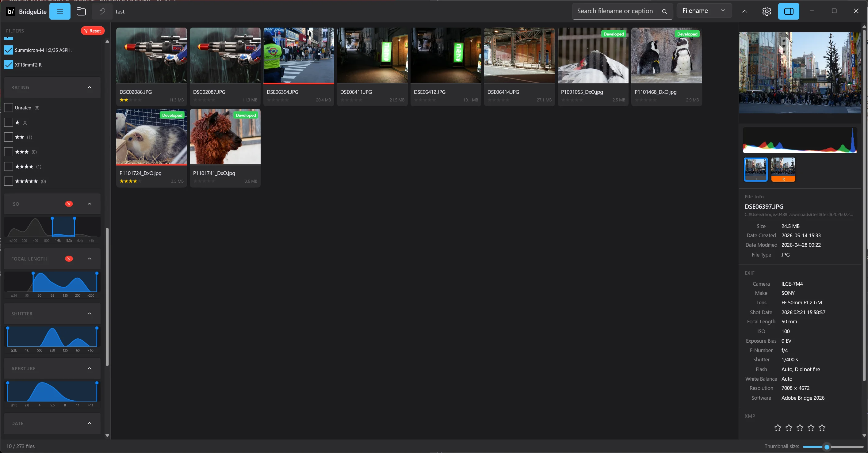Click the ISO range left handle

52,218
